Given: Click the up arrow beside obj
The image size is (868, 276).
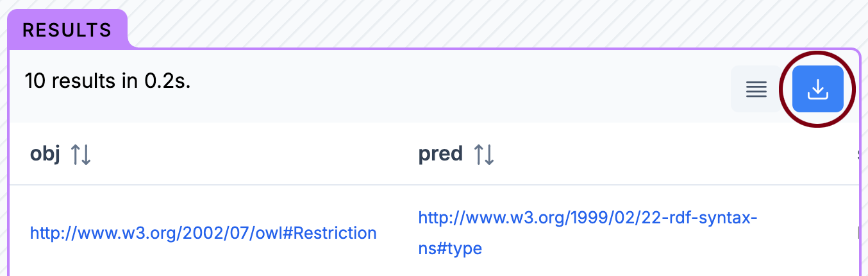Looking at the screenshot, I should tap(75, 154).
